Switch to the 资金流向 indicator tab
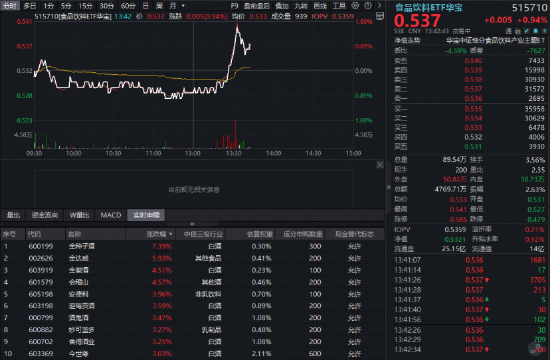This screenshot has width=550, height=360. pos(45,215)
